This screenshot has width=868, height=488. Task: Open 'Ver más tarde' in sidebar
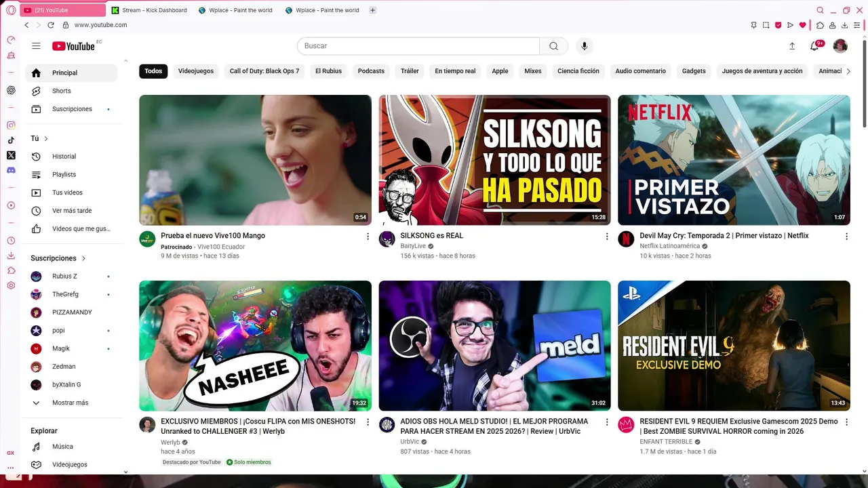pos(71,211)
